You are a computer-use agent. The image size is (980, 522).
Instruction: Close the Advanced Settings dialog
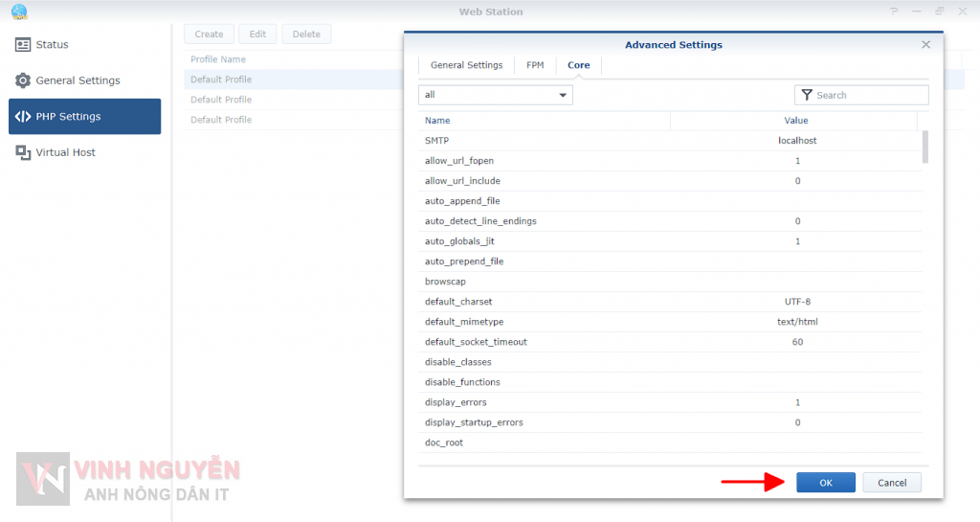click(x=925, y=45)
